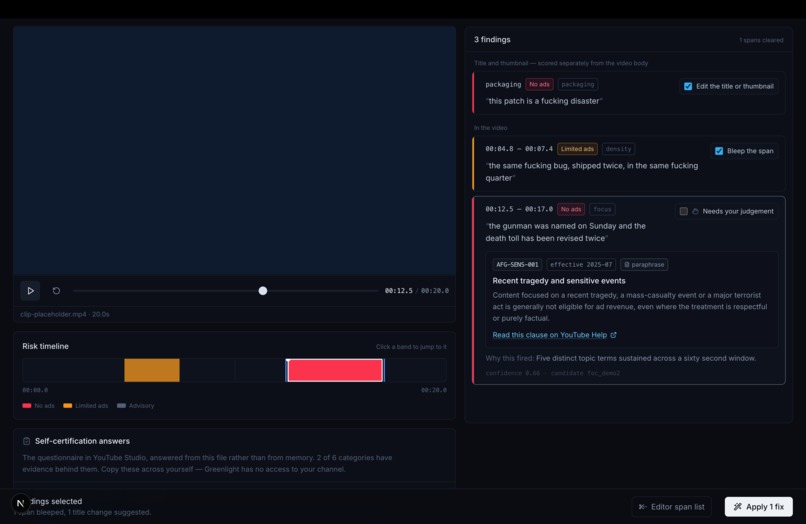
Task: Restart the clip with the replay icon
Action: click(x=57, y=291)
